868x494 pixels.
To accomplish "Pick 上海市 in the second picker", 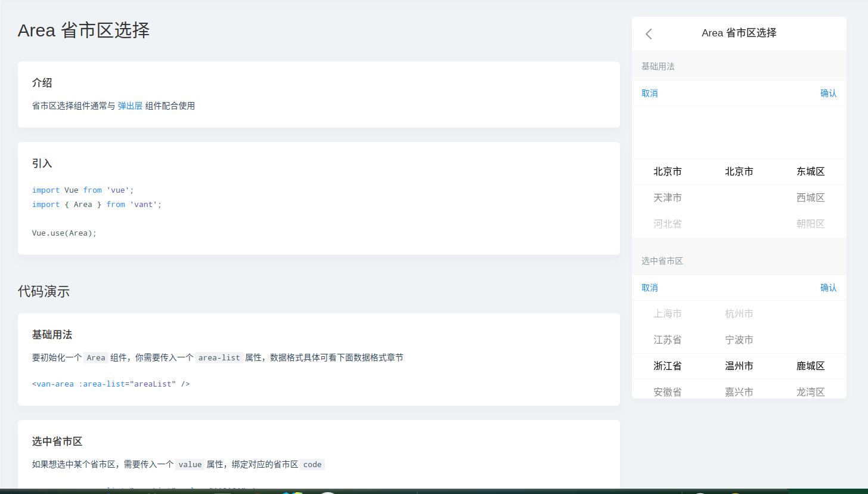I will 668,314.
